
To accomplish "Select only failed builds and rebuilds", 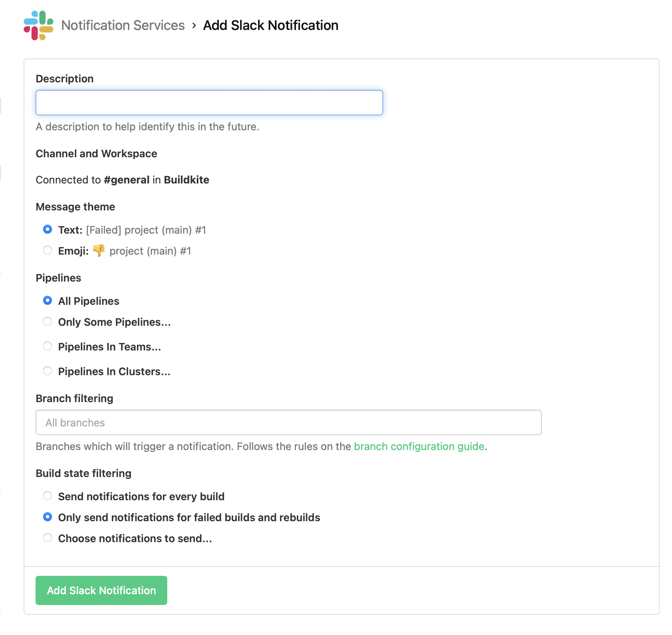I will [48, 517].
